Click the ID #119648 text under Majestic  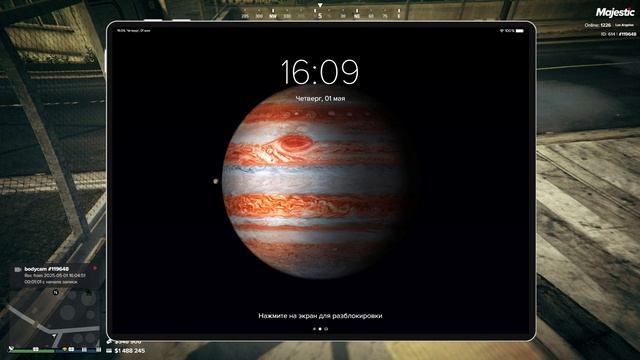618,34
